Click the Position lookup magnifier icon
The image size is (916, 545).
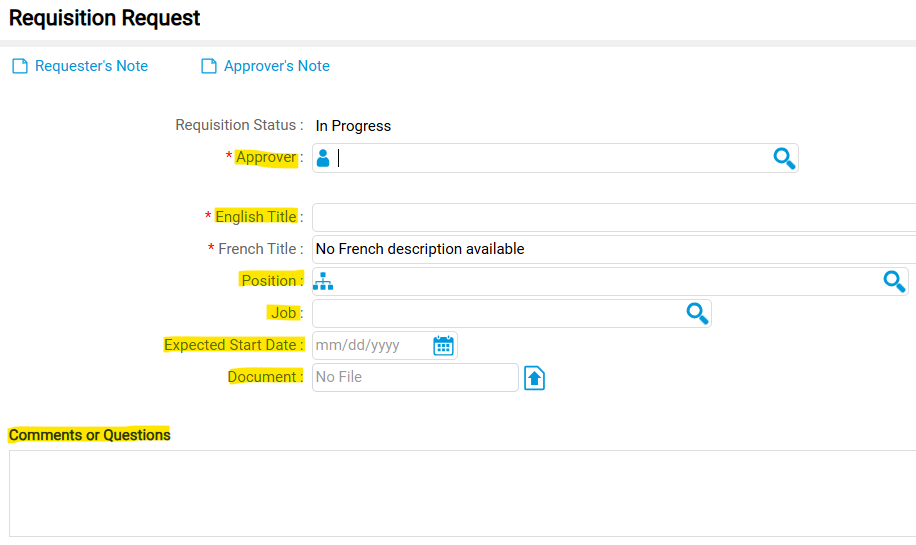[894, 281]
